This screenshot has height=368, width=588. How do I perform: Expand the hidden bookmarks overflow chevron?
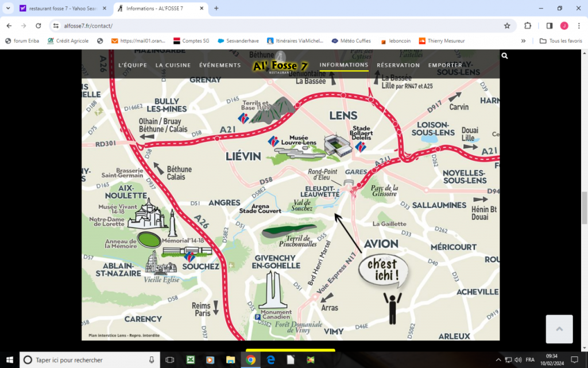pyautogui.click(x=523, y=41)
